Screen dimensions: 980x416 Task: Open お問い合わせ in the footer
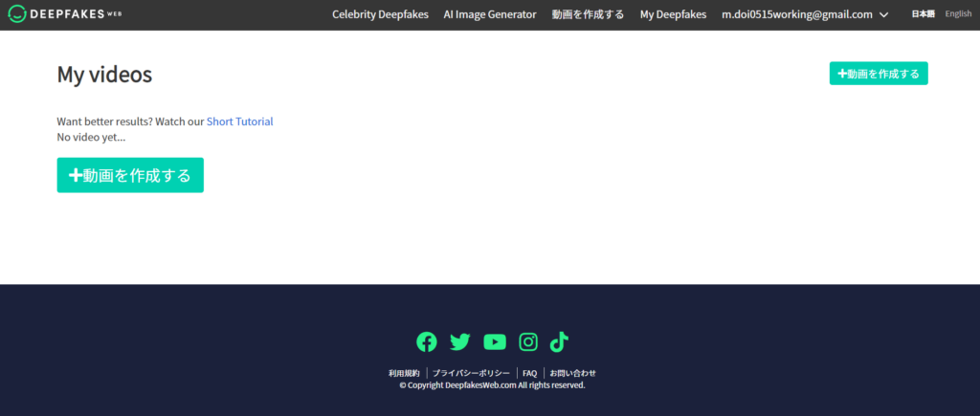pyautogui.click(x=573, y=373)
